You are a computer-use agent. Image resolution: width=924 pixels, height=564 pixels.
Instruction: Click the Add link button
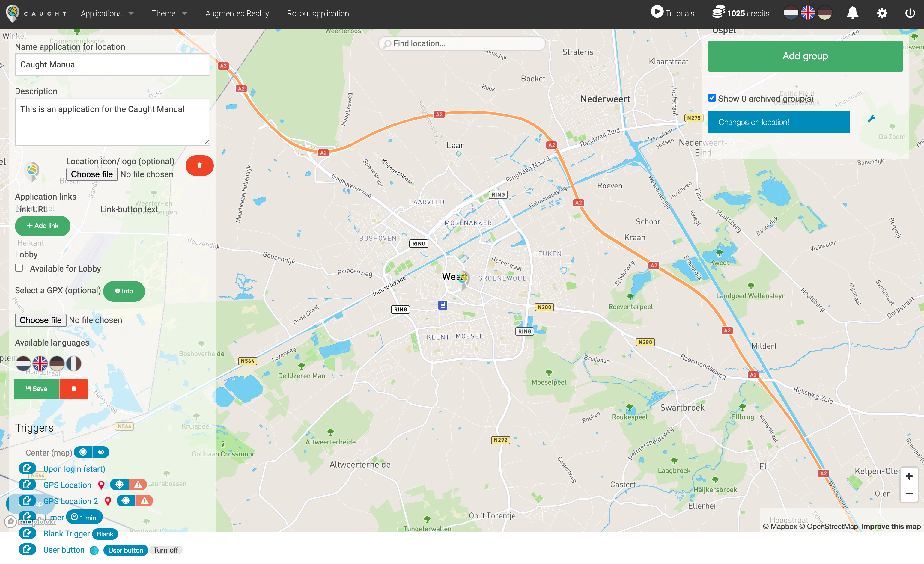click(42, 226)
